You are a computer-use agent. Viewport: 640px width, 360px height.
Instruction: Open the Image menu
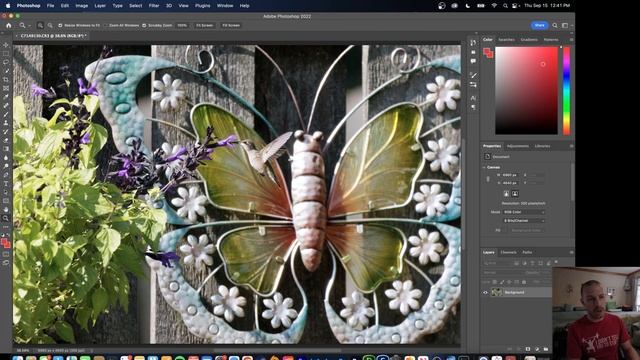(x=82, y=6)
